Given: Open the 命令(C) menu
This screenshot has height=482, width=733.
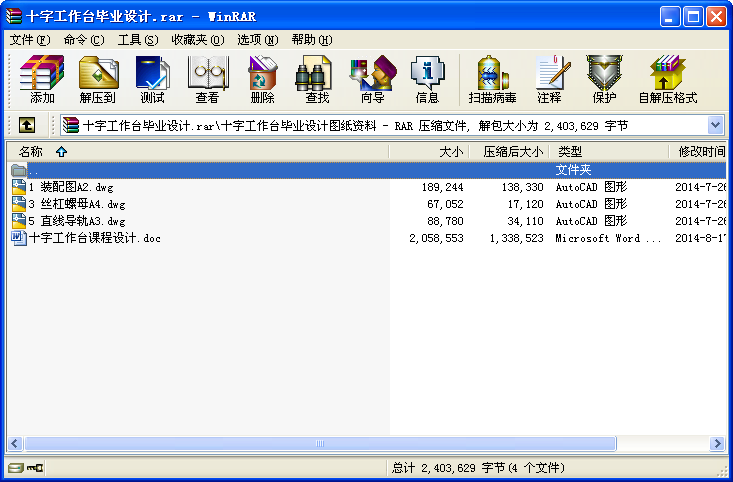Looking at the screenshot, I should coord(84,40).
